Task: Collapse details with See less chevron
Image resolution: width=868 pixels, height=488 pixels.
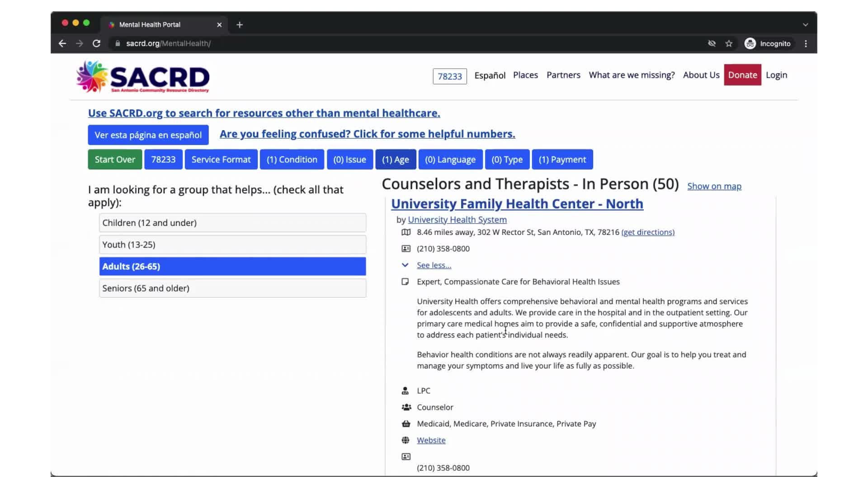Action: click(405, 265)
